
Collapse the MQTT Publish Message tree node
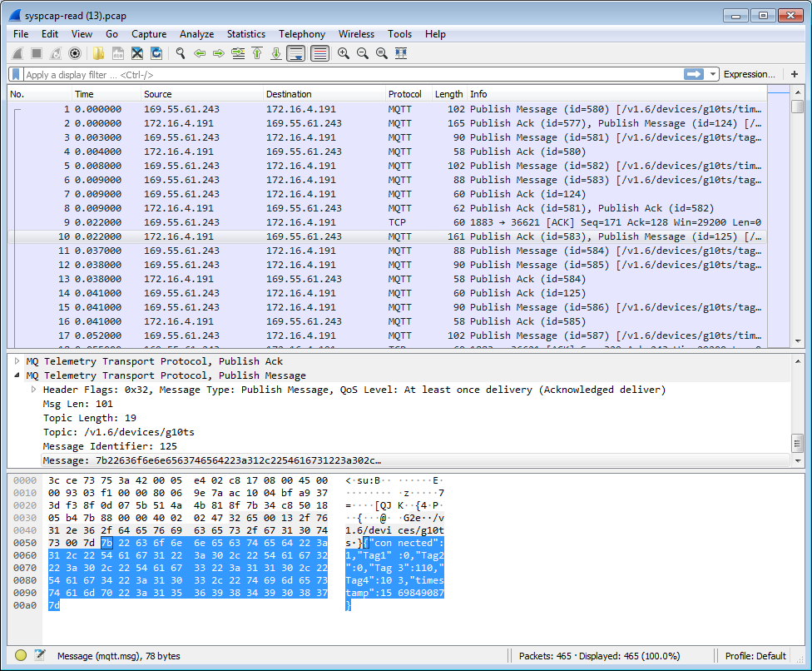click(x=17, y=375)
